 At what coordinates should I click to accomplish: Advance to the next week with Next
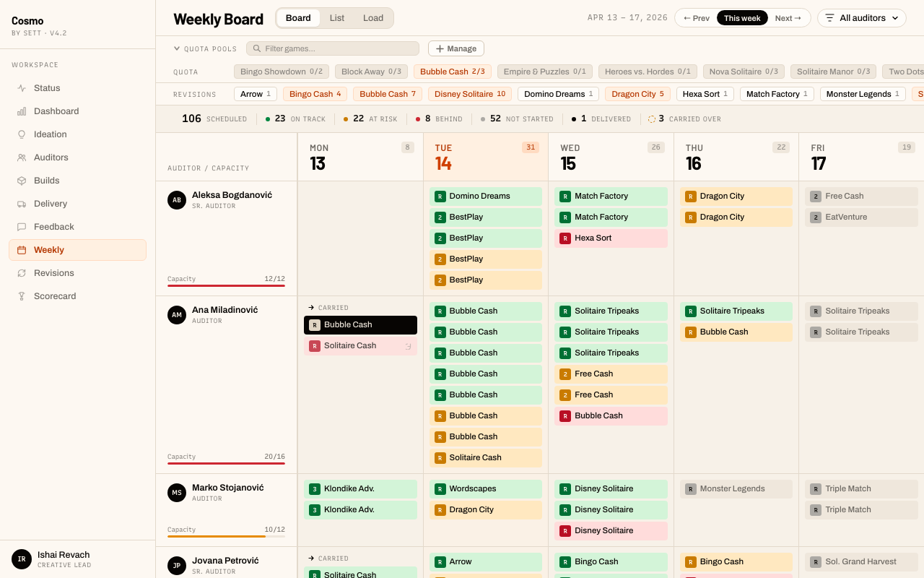click(788, 18)
